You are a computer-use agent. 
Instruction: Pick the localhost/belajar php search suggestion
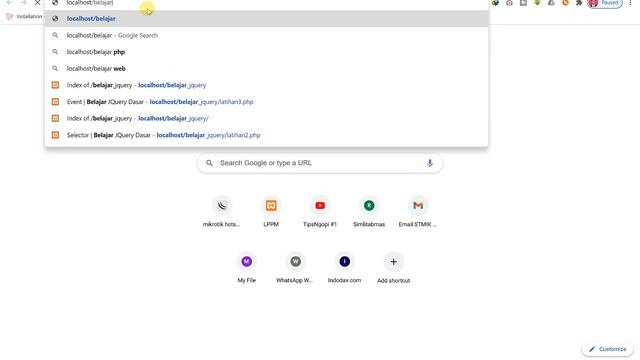click(266, 52)
